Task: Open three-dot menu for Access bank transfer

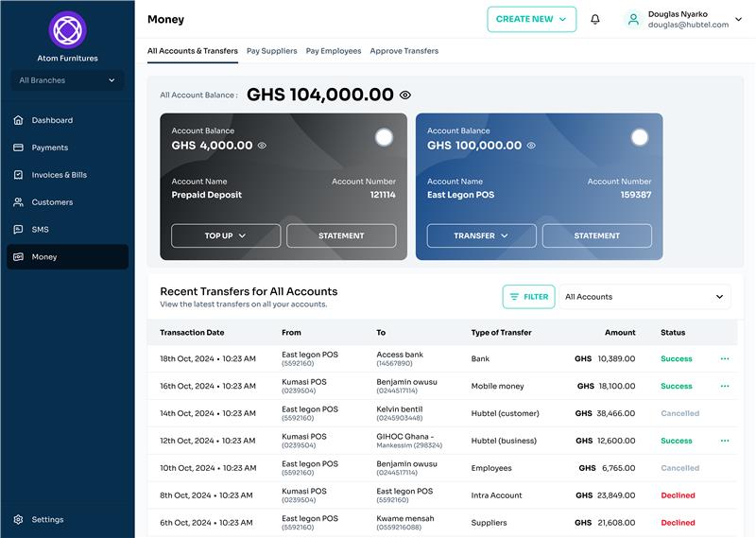Action: [725, 359]
